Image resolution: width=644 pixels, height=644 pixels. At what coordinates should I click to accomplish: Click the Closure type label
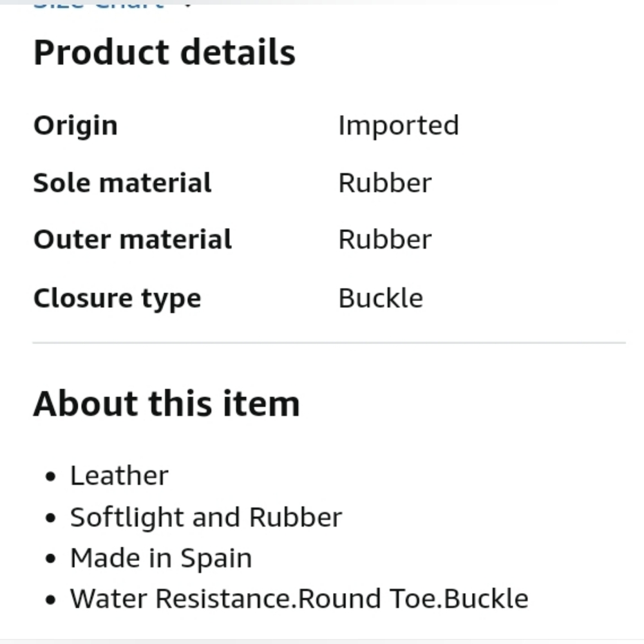[117, 299]
